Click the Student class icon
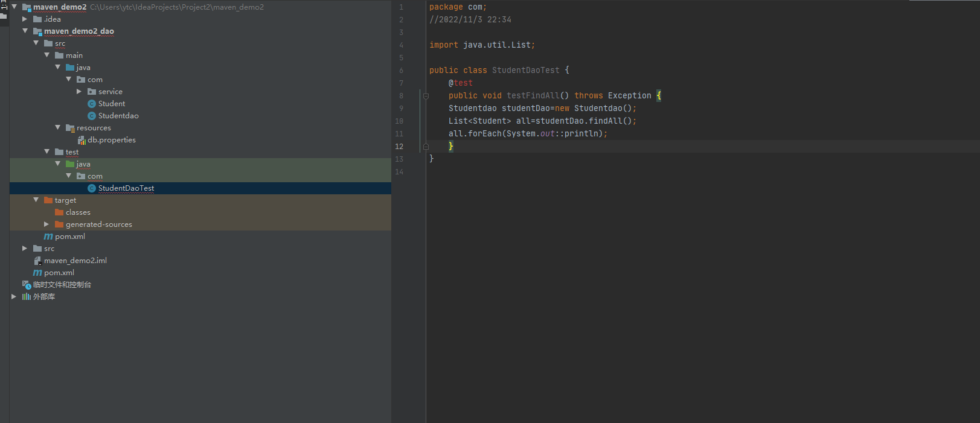Screen dimensions: 980x423 (92, 104)
